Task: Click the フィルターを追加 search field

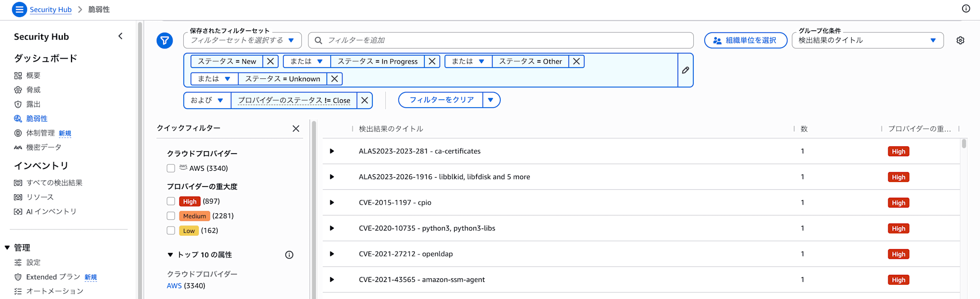Action: click(501, 40)
